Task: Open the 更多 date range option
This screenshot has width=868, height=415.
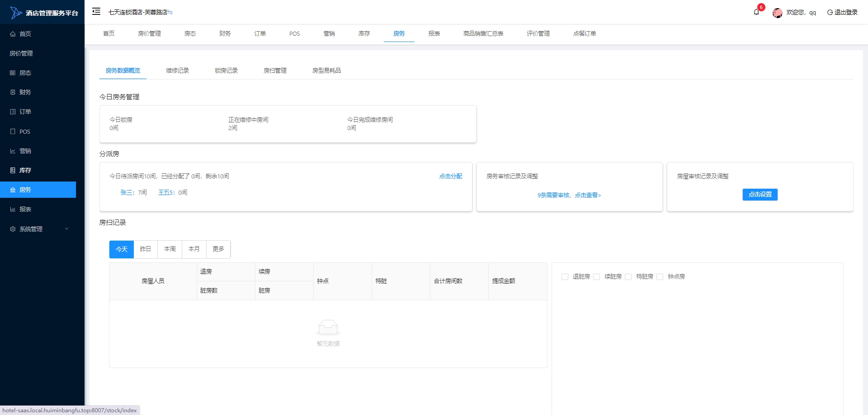Action: point(218,249)
